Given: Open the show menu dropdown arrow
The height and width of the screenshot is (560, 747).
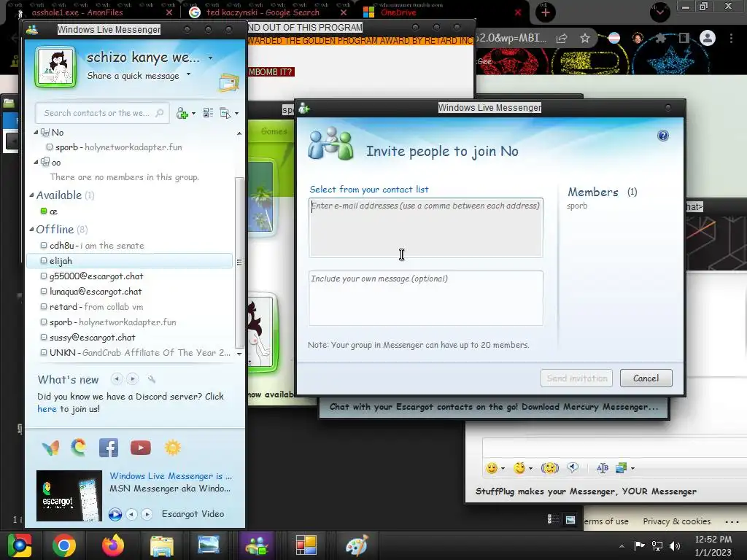Looking at the screenshot, I should pos(236,113).
